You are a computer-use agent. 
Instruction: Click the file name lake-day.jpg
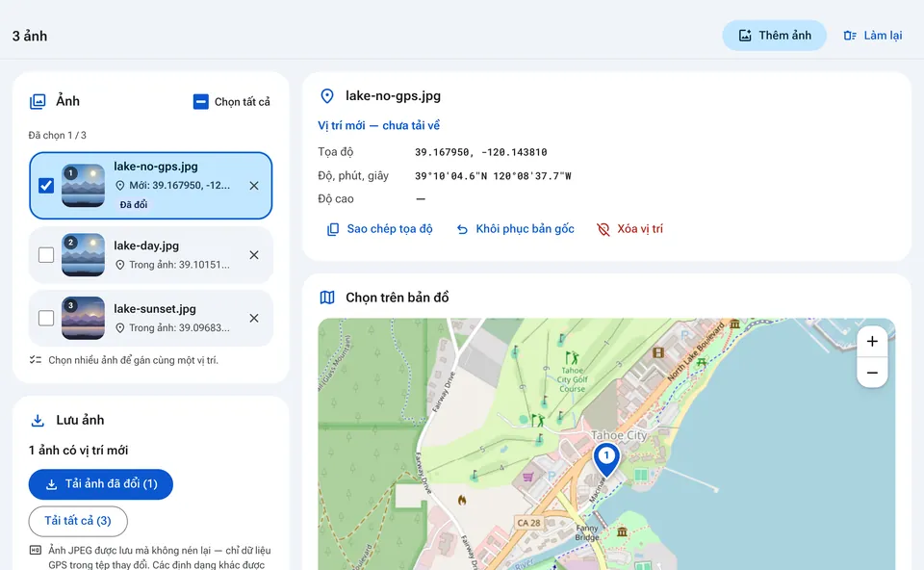coord(146,246)
